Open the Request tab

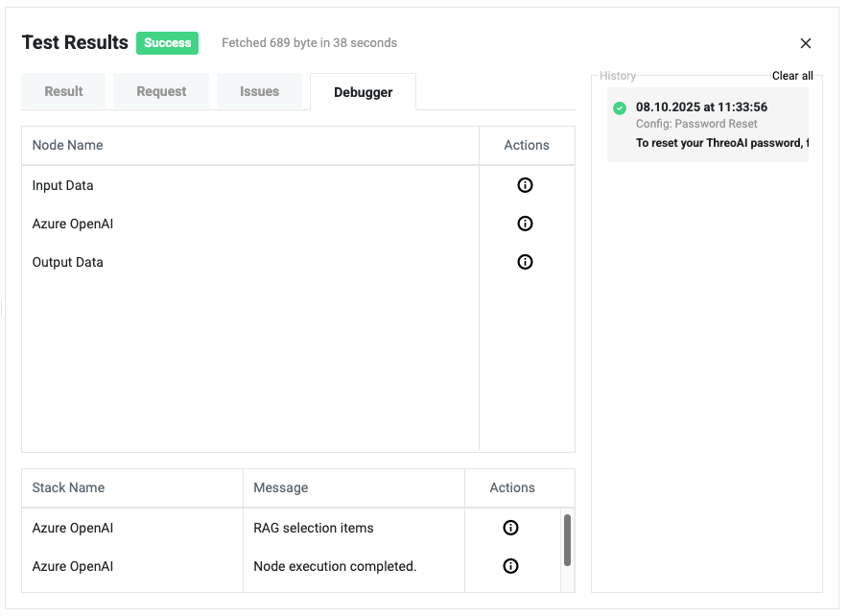pyautogui.click(x=160, y=91)
